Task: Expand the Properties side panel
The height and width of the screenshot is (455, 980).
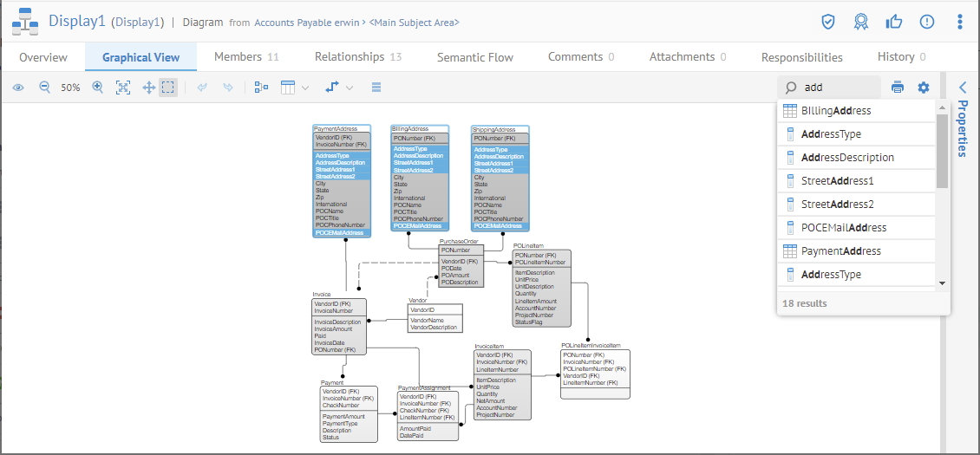Action: click(963, 87)
